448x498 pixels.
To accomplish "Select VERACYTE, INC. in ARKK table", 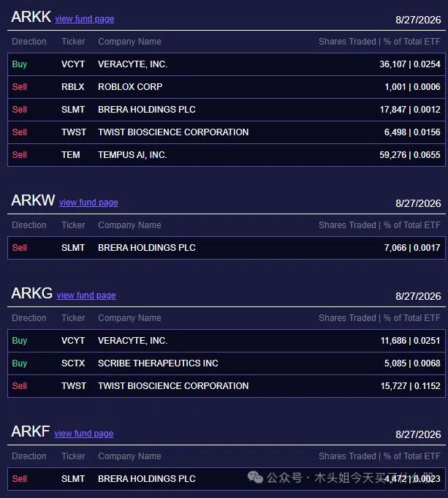I will point(132,64).
